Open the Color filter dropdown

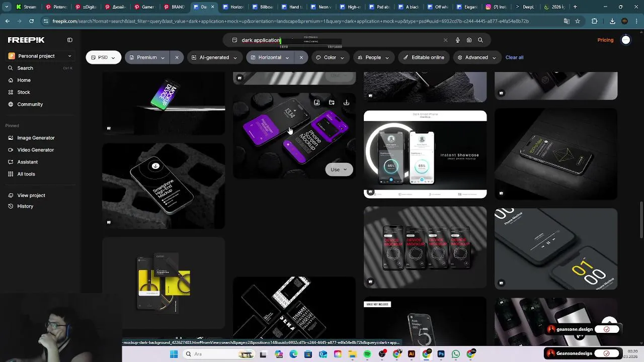330,57
